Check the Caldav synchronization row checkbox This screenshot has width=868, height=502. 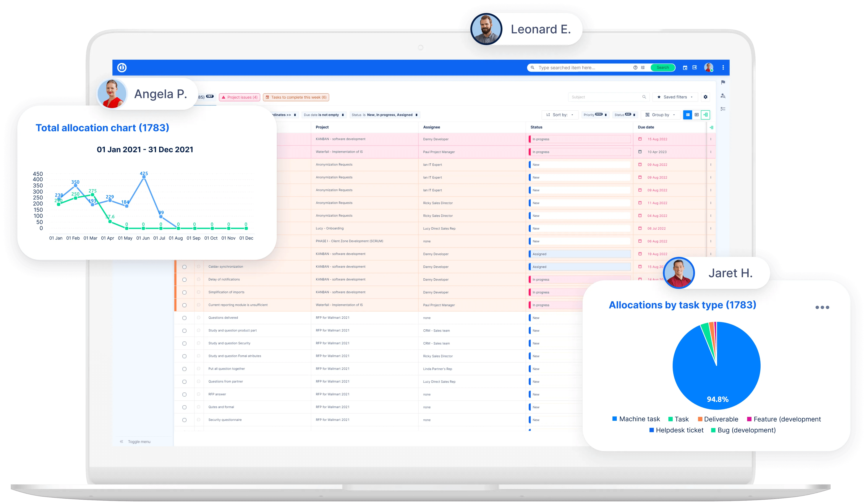184,267
